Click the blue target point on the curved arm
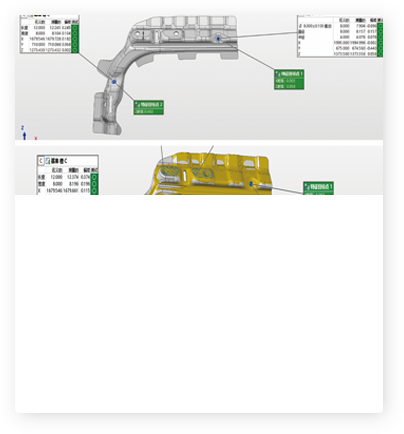This screenshot has width=404, height=434. [x=114, y=82]
